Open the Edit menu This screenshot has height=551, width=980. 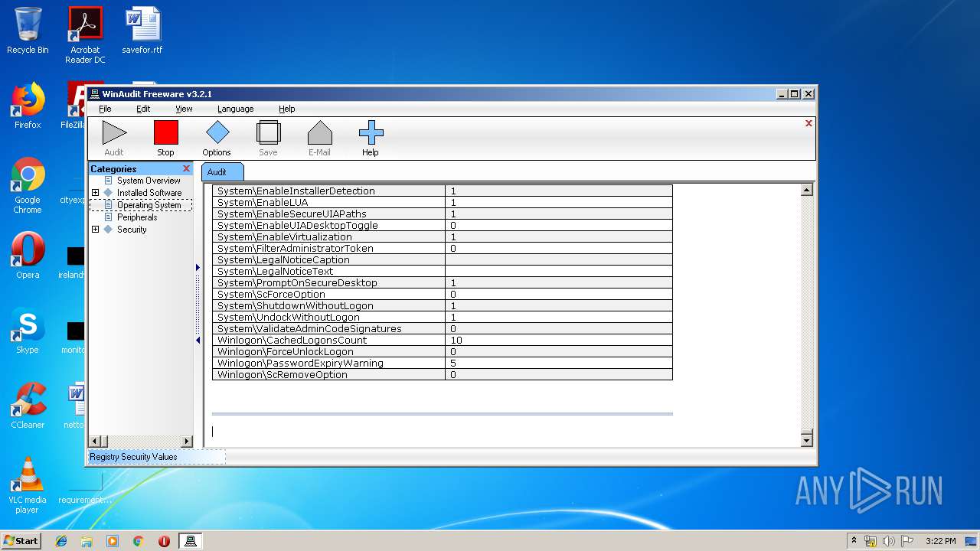[x=143, y=109]
